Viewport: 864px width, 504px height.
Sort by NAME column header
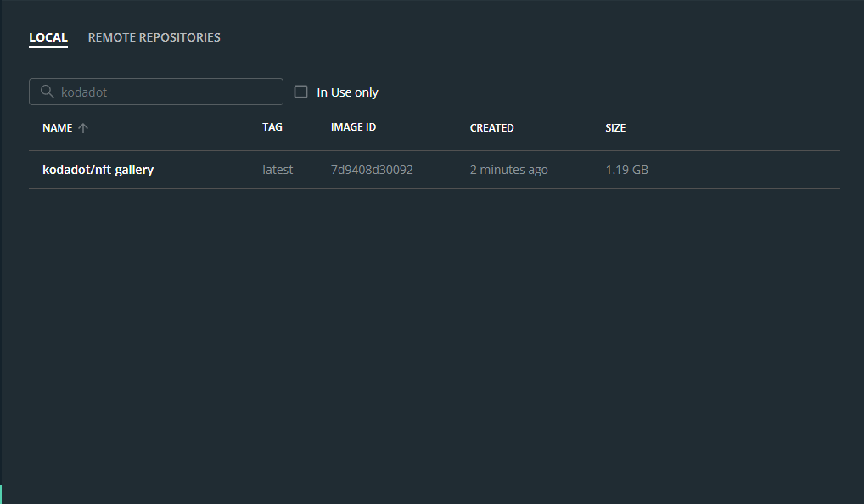(x=58, y=128)
